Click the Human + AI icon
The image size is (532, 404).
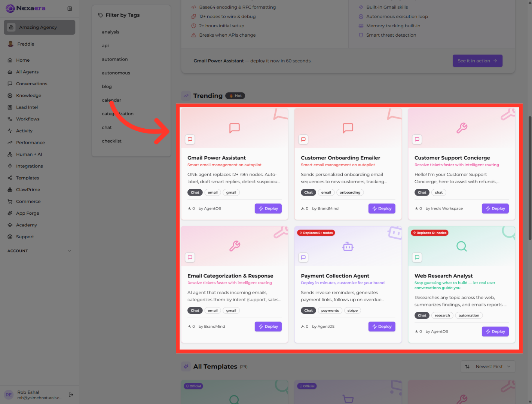(x=10, y=154)
